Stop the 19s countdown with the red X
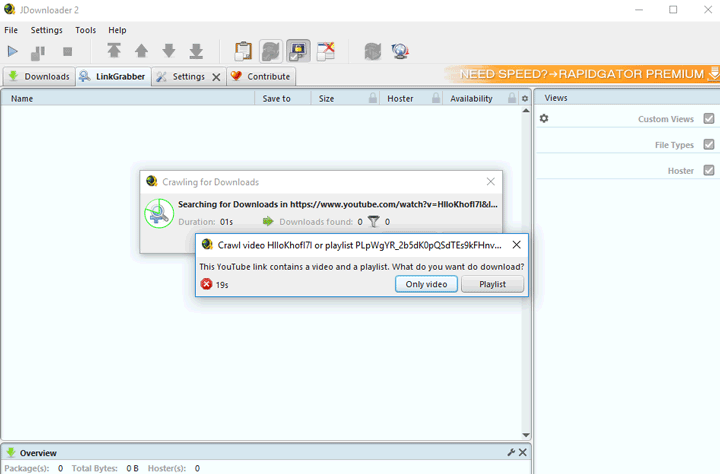The height and width of the screenshot is (474, 720). 206,284
